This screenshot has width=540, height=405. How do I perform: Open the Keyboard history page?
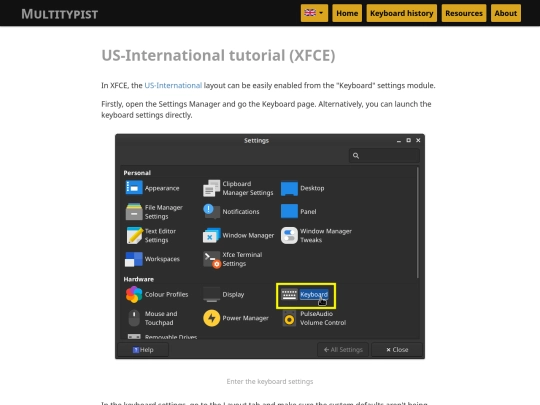coord(402,13)
